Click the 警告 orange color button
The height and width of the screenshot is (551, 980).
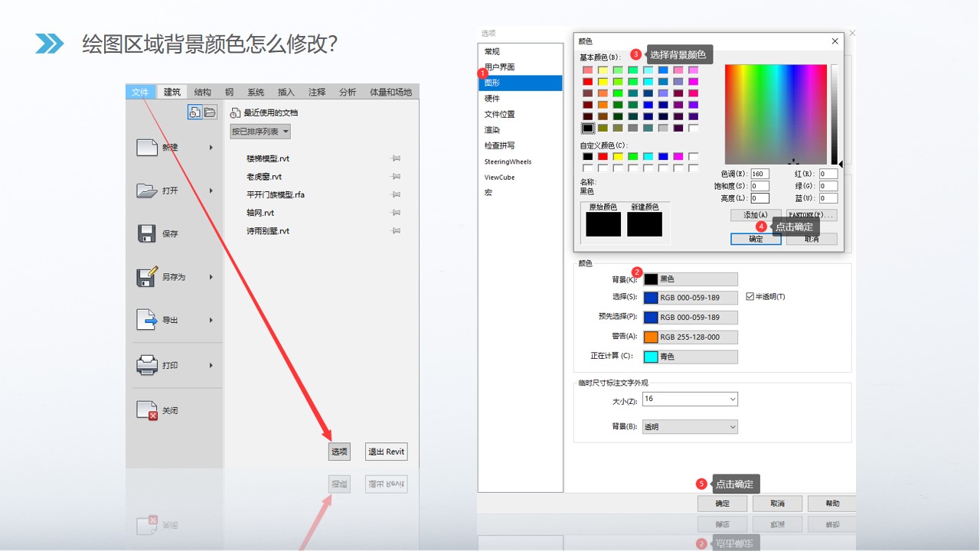point(691,337)
